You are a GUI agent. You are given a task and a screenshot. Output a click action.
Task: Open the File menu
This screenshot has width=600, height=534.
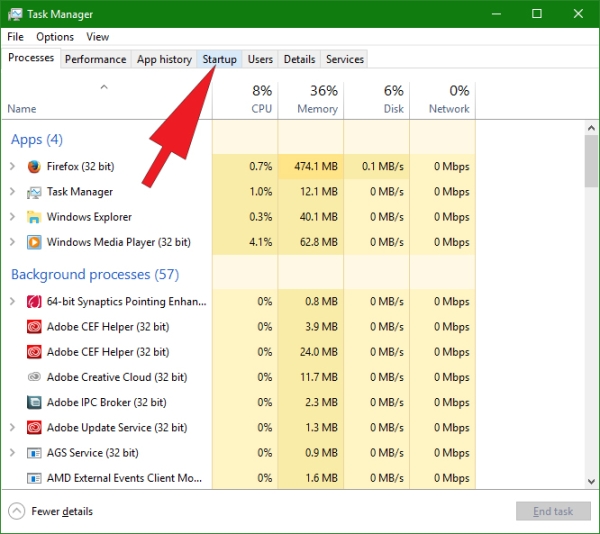(15, 37)
